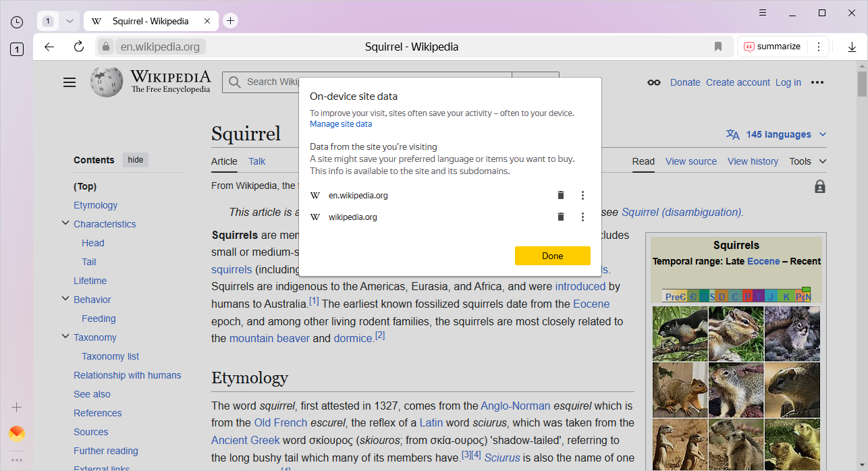Click the page reload icon
The height and width of the screenshot is (471, 868).
pyautogui.click(x=79, y=47)
